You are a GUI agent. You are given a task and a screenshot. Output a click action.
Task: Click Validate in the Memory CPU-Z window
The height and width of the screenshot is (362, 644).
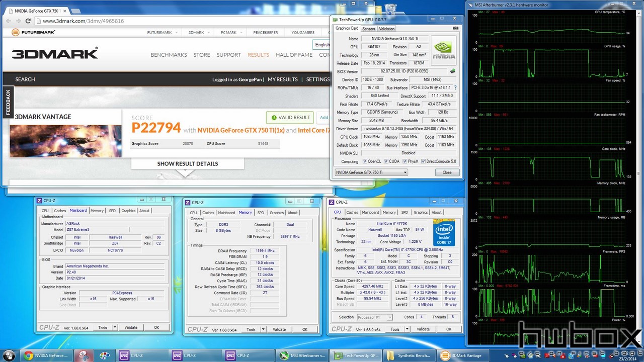point(279,329)
